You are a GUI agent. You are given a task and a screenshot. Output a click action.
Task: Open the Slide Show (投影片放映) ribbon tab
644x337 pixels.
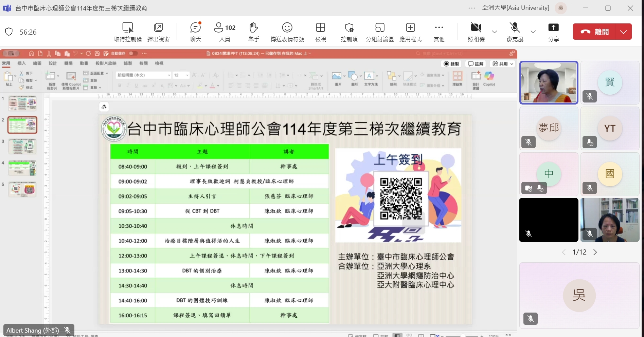click(x=106, y=63)
